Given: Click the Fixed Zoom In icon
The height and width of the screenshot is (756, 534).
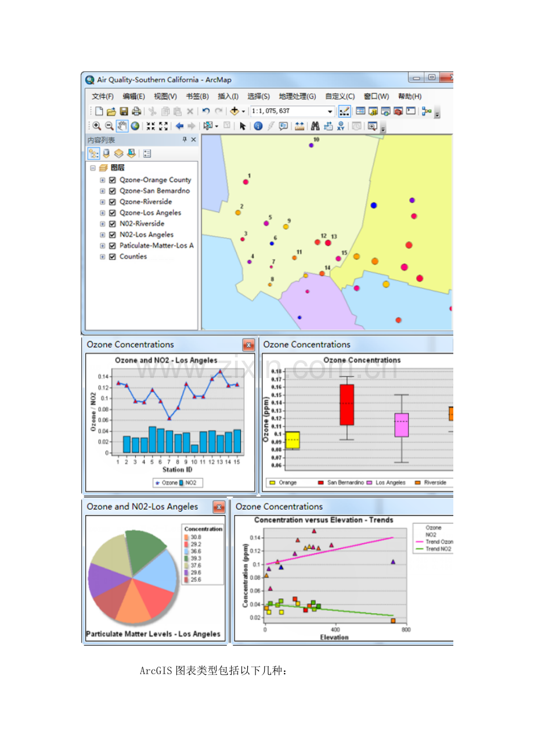Looking at the screenshot, I should click(x=150, y=126).
